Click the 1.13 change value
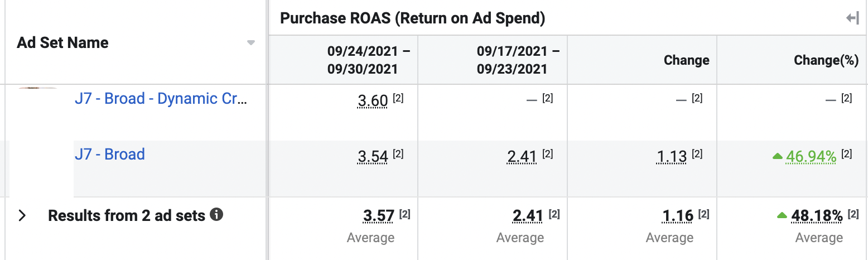Image resolution: width=868 pixels, height=260 pixels. coord(671,157)
